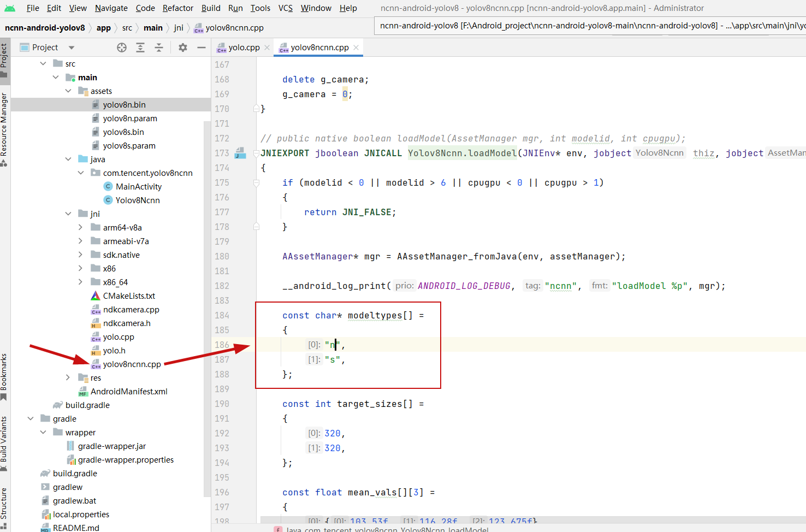Click the app breadcrumb

[104, 28]
